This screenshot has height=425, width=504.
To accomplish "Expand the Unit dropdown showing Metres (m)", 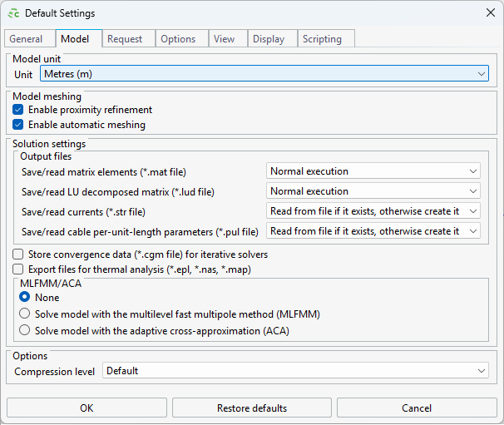I will 264,74.
